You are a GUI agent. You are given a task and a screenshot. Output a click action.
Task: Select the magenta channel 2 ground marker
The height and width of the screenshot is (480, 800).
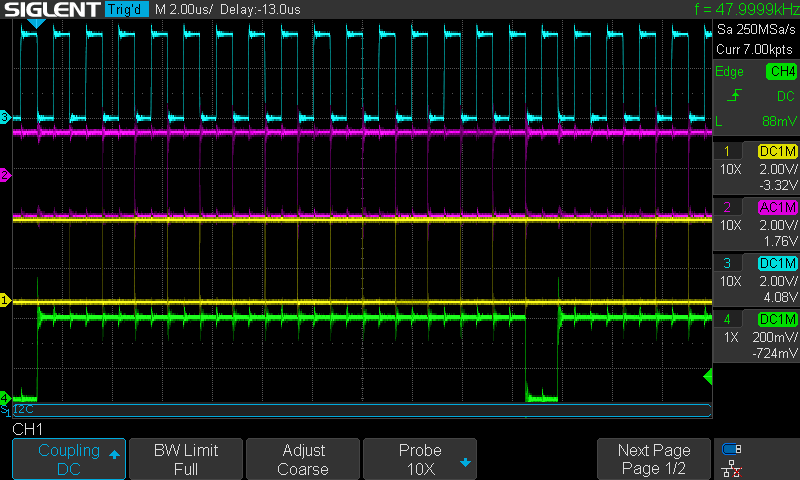(x=5, y=175)
